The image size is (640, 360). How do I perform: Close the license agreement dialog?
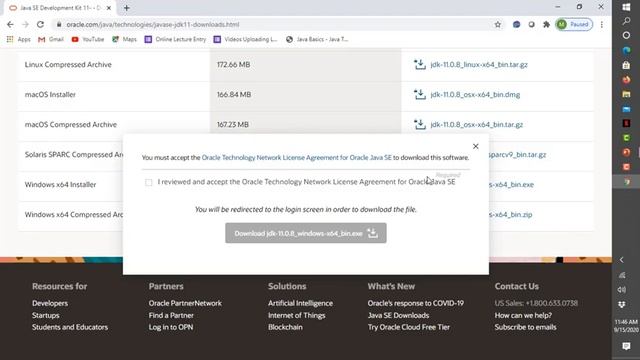coord(476,146)
